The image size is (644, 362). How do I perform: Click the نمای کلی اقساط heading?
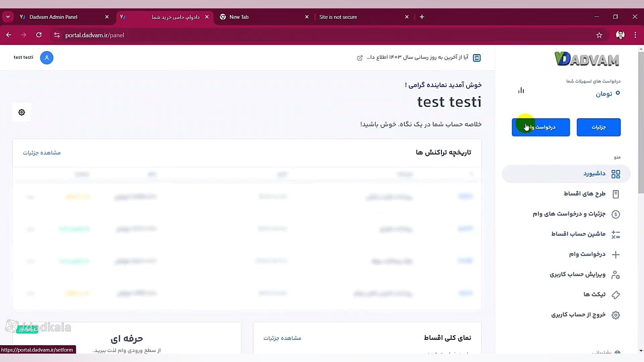coord(447,338)
